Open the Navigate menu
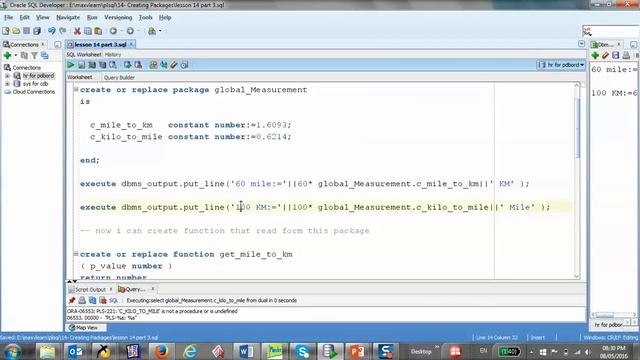Screen dimensions: 640x360 tap(68, 18)
